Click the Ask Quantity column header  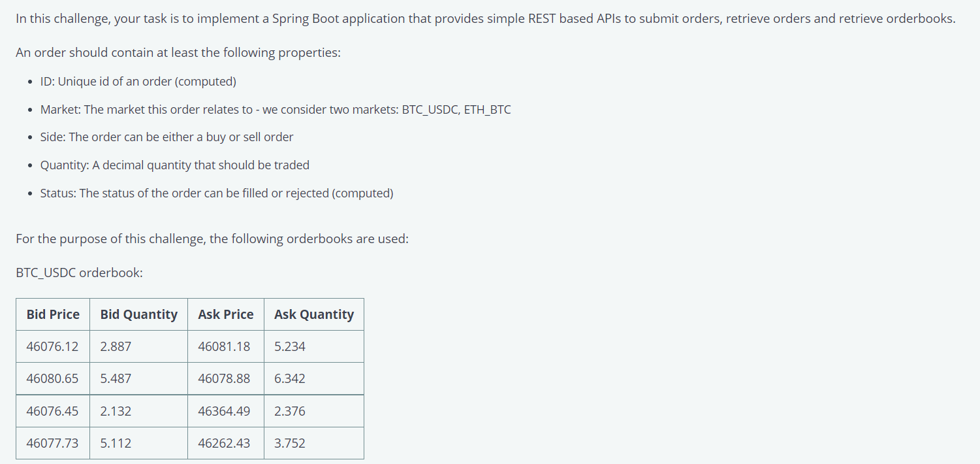click(314, 314)
